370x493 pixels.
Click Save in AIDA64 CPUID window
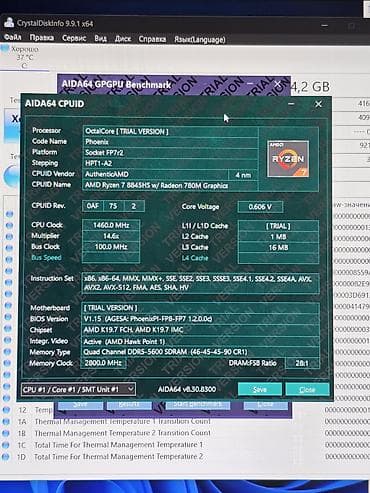click(x=260, y=389)
